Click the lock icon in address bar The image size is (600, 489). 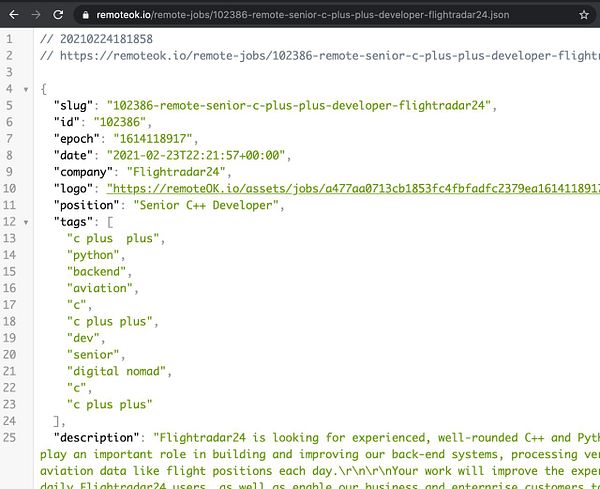click(x=86, y=15)
